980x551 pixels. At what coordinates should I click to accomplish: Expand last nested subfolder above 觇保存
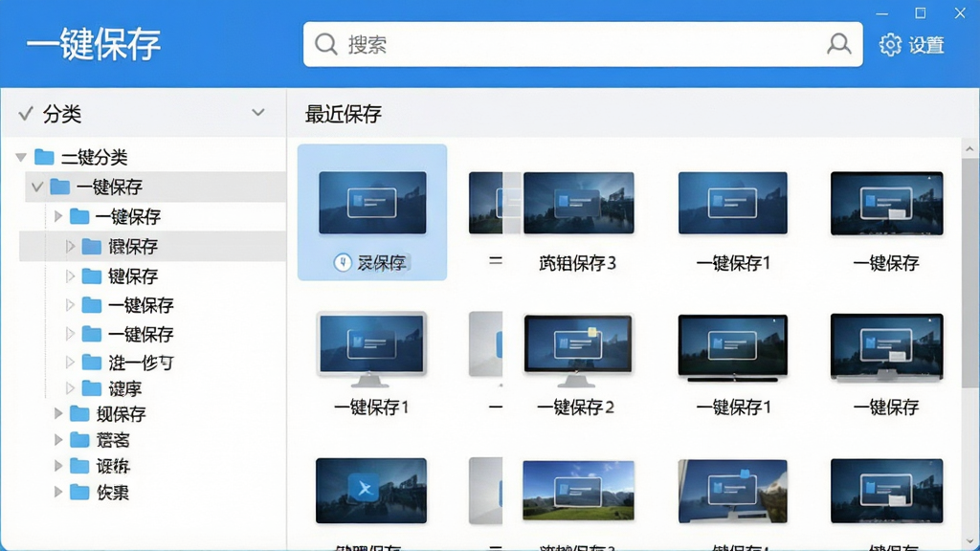(70, 388)
